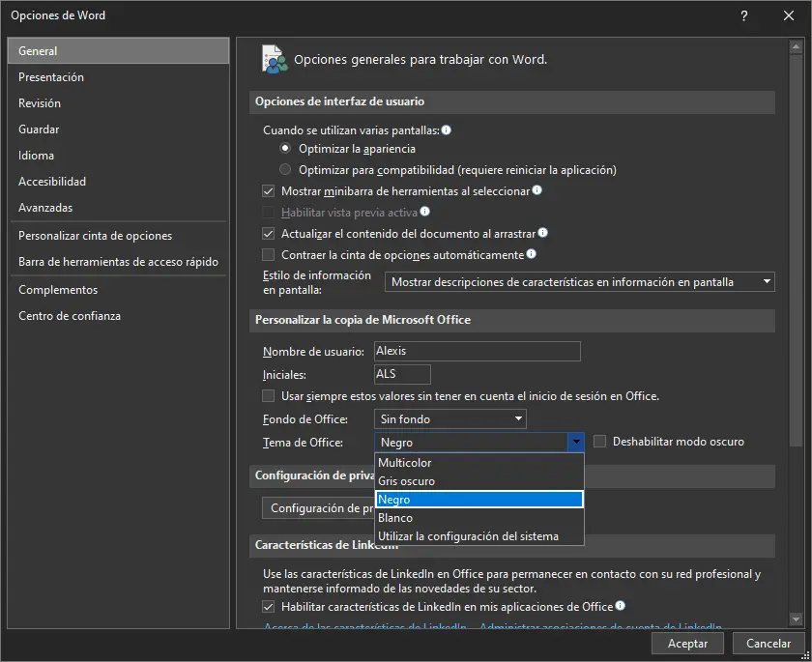The width and height of the screenshot is (812, 662).
Task: Enable "Deshabilitar modo oscuro"
Action: pyautogui.click(x=598, y=441)
